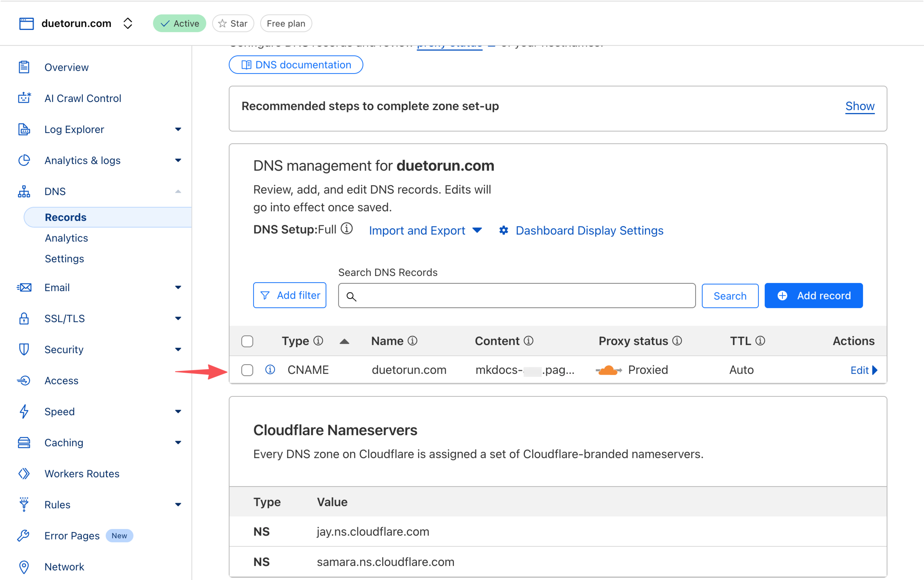Open the Network sidebar icon
Viewport: 924px width, 580px height.
click(x=24, y=567)
